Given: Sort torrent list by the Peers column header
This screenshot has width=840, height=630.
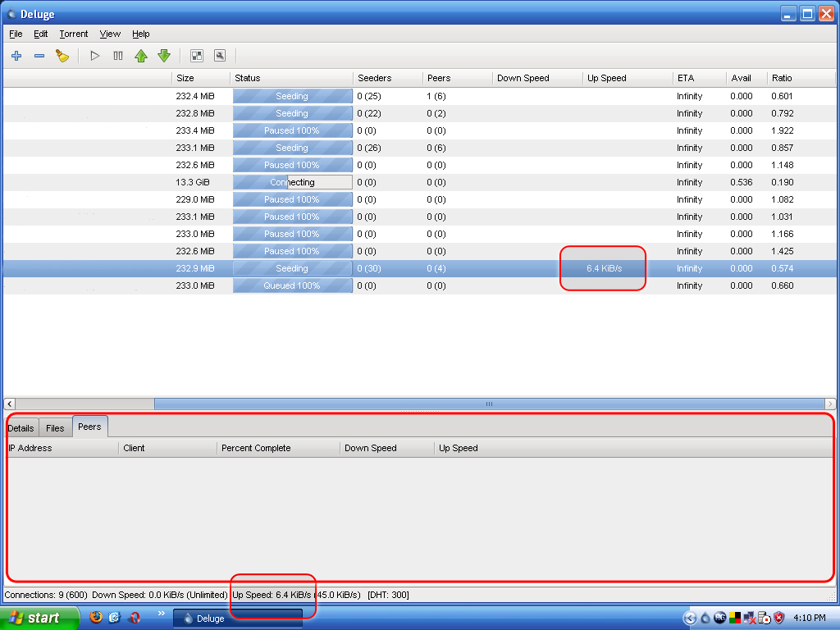Looking at the screenshot, I should 458,78.
